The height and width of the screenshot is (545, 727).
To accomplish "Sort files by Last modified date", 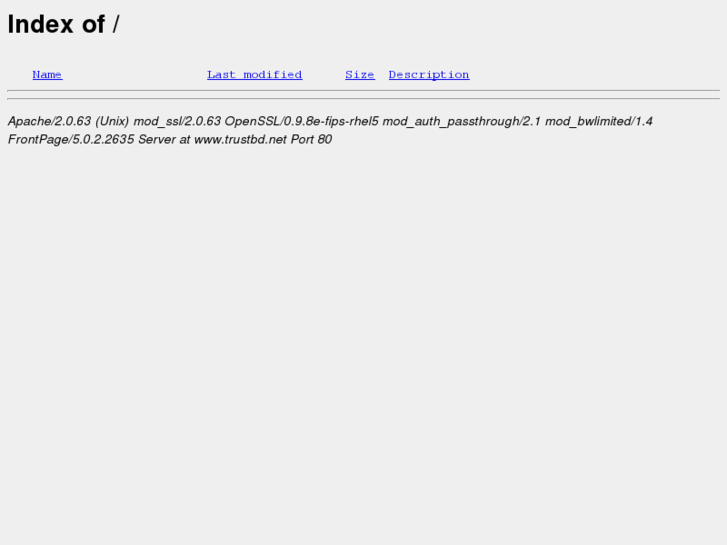I will click(x=255, y=75).
